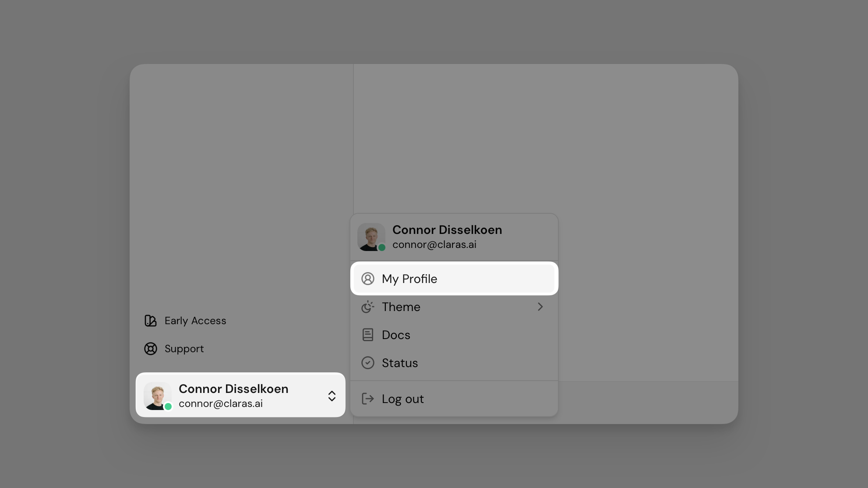Open the Early Access link
Screen dimensions: 868x488
coord(195,321)
